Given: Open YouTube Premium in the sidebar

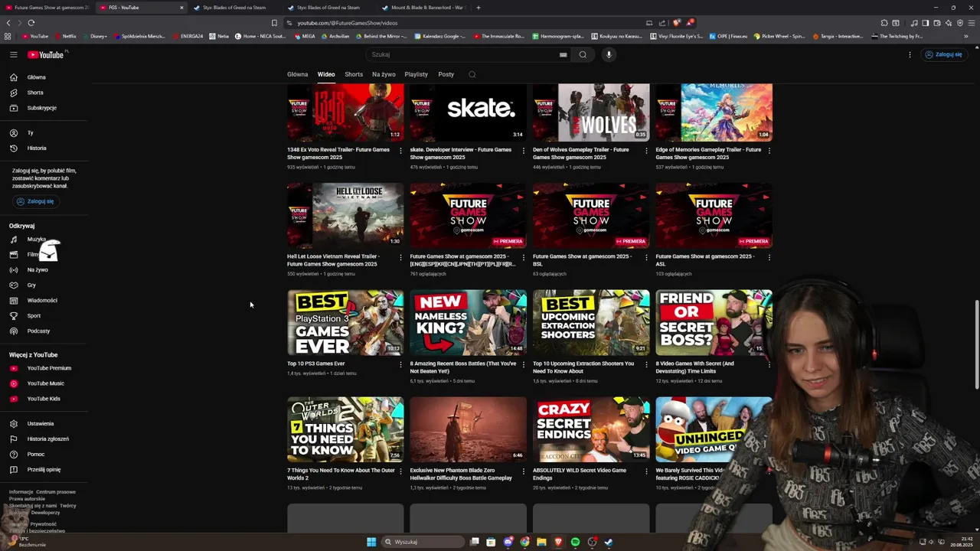Looking at the screenshot, I should pos(49,368).
